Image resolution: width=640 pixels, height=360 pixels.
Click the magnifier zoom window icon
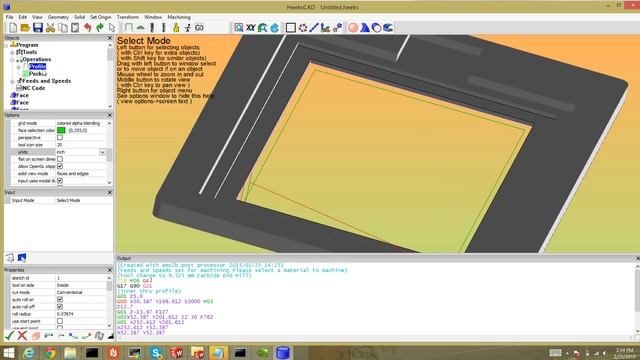pyautogui.click(x=238, y=27)
